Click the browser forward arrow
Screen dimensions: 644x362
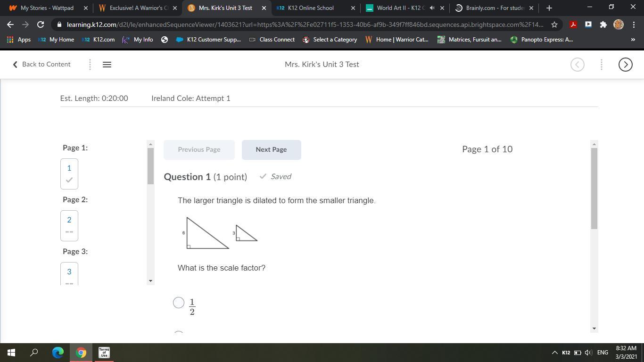25,25
